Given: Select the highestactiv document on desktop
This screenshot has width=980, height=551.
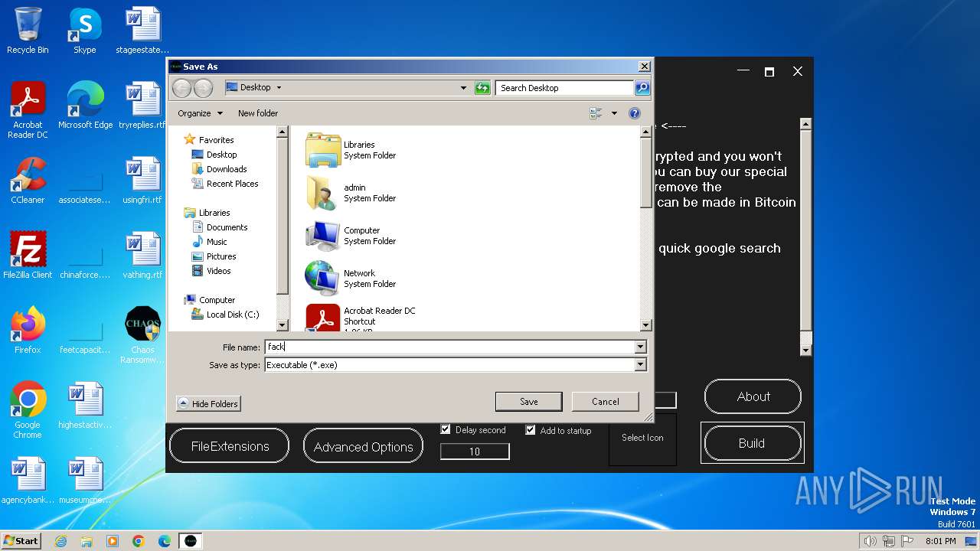Looking at the screenshot, I should pos(85,406).
